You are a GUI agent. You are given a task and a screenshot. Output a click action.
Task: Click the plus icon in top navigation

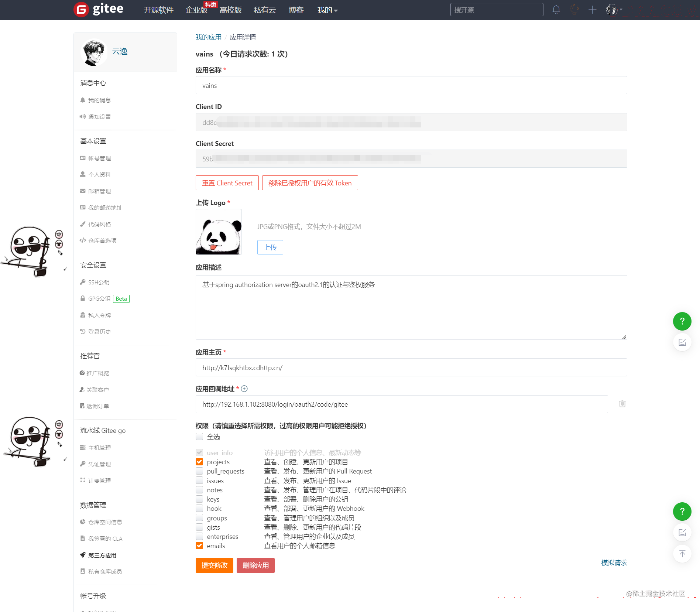pos(592,10)
